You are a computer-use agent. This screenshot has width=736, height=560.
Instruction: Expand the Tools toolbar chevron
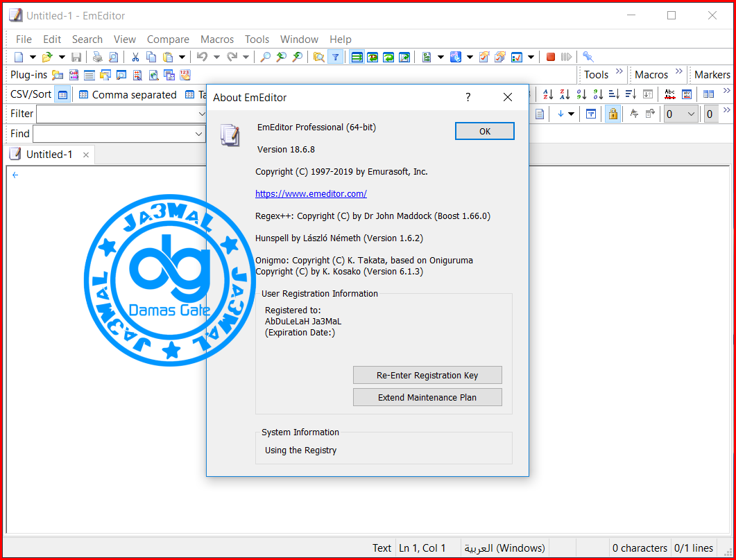[x=619, y=71]
